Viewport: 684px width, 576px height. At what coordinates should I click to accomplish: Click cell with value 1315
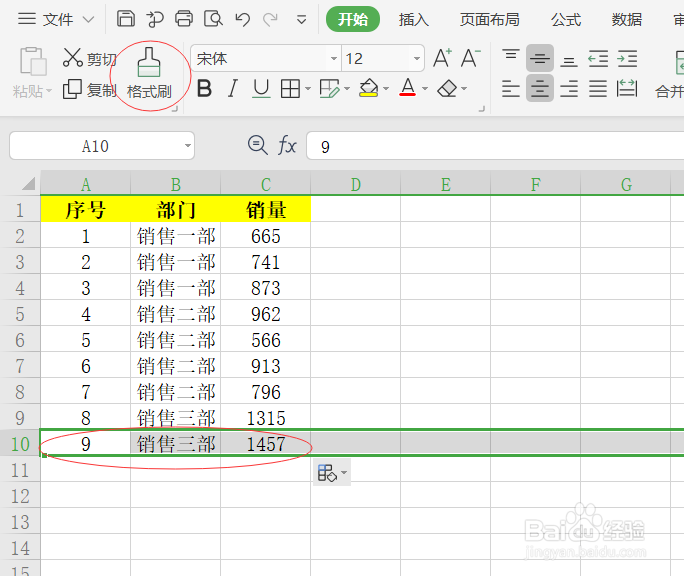tap(266, 418)
